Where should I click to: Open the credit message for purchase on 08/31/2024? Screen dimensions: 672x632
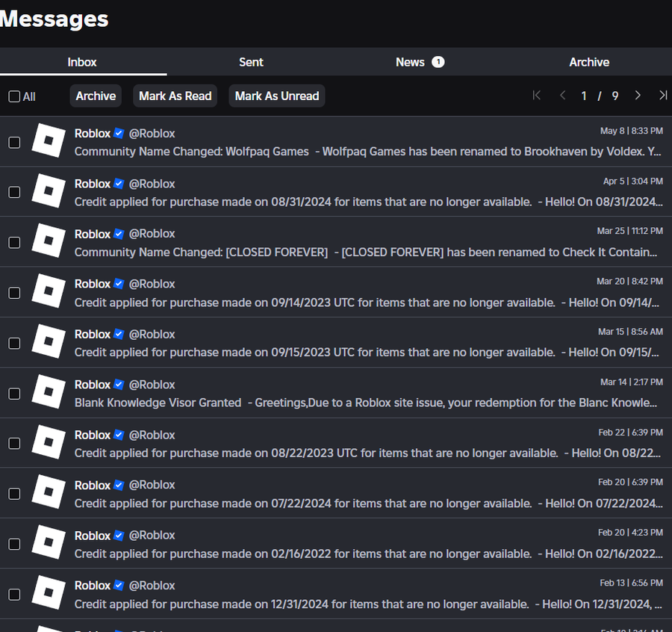pos(336,192)
